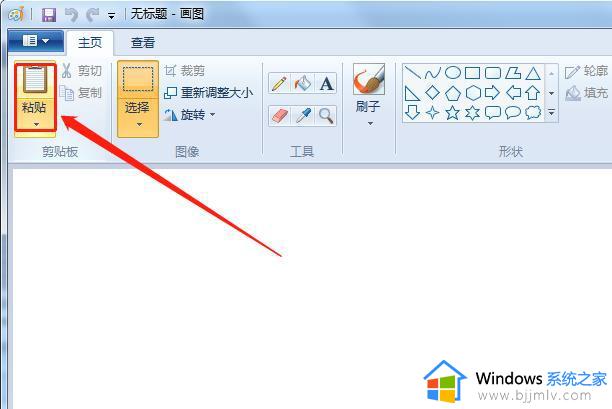Expand the shapes gallery more arrow

(x=551, y=112)
